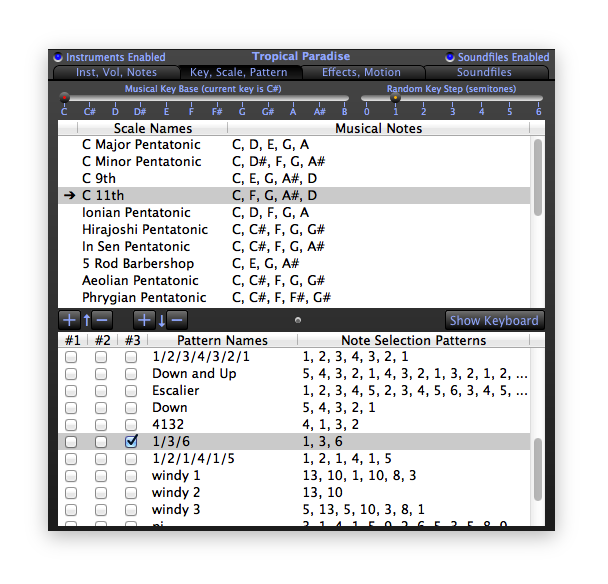Select the C 11th scale row
This screenshot has height=584, width=608.
pos(294,195)
